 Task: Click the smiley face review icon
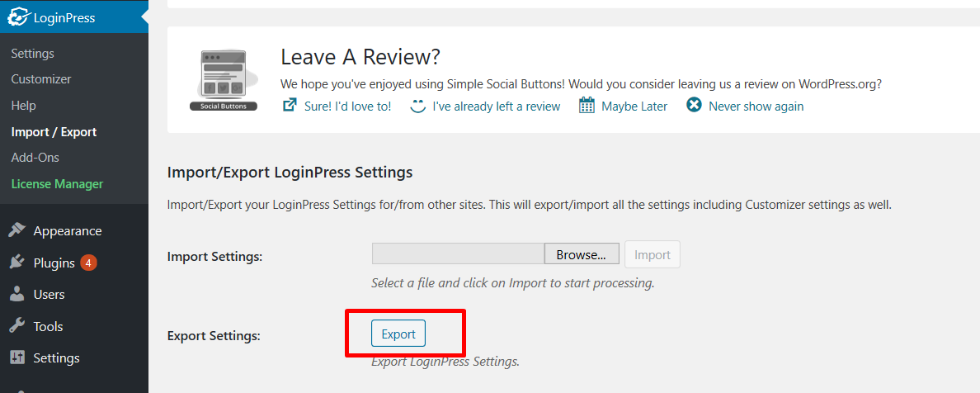point(417,106)
